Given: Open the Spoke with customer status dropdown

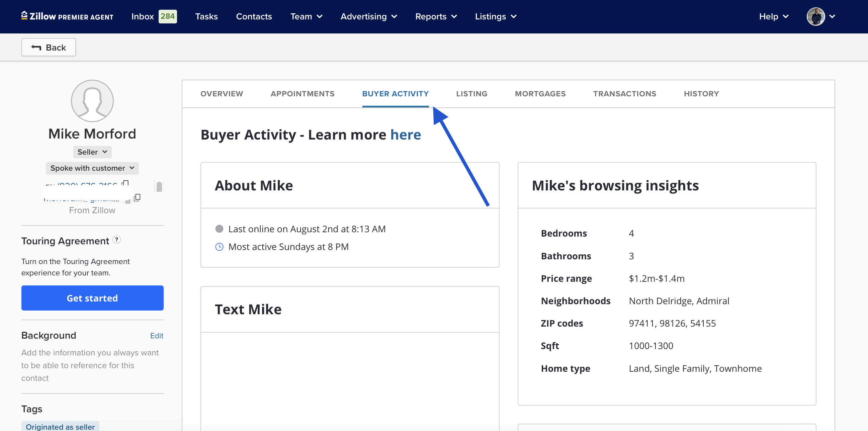Looking at the screenshot, I should click(x=92, y=168).
